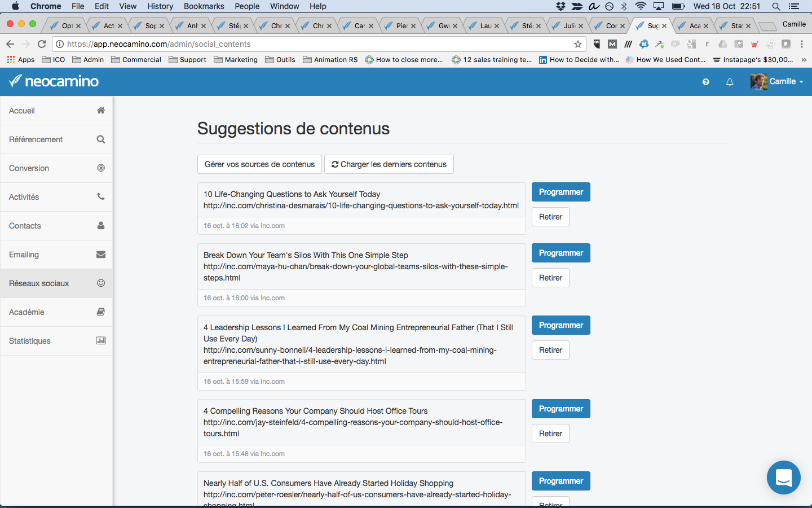
Task: Expand the Camille user dropdown
Action: tap(777, 81)
